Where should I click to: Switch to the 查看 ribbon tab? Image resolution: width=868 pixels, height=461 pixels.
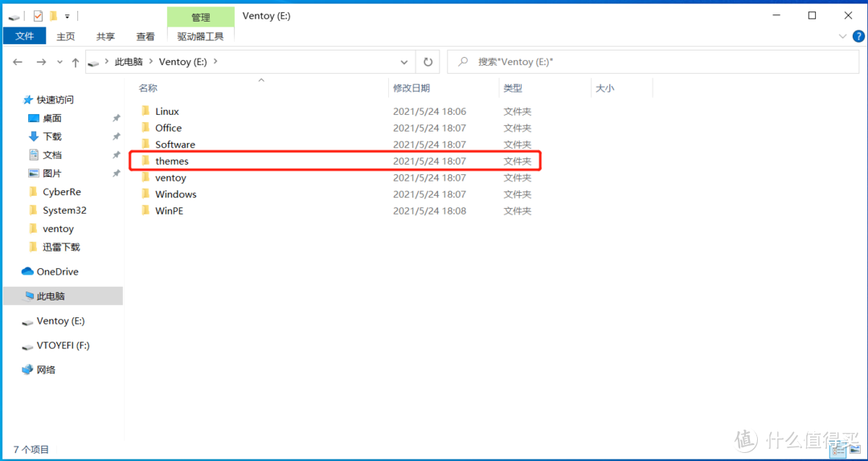coord(145,36)
